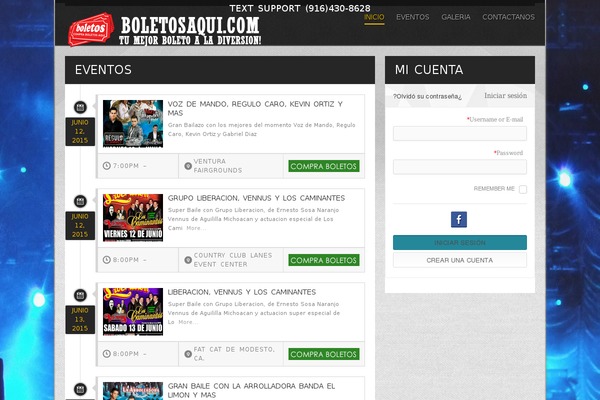Viewport: 600px width, 400px height.
Task: Click the calendar icon for the Voz de Mando event
Action: (80, 107)
